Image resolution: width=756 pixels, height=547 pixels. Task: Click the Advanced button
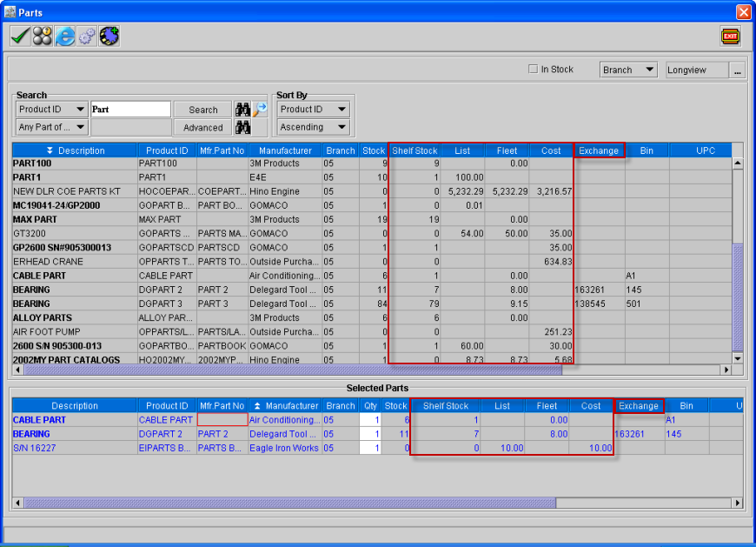[x=203, y=127]
